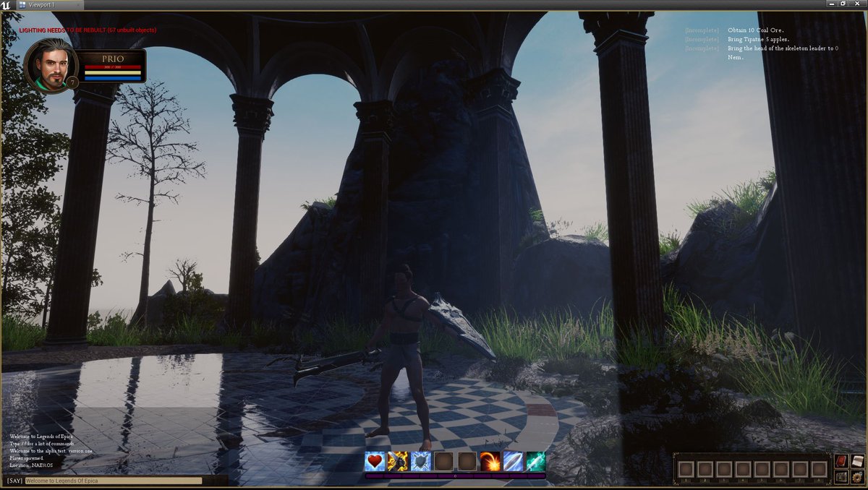Click quick item slot 5
This screenshot has width=868, height=490.
762,470
